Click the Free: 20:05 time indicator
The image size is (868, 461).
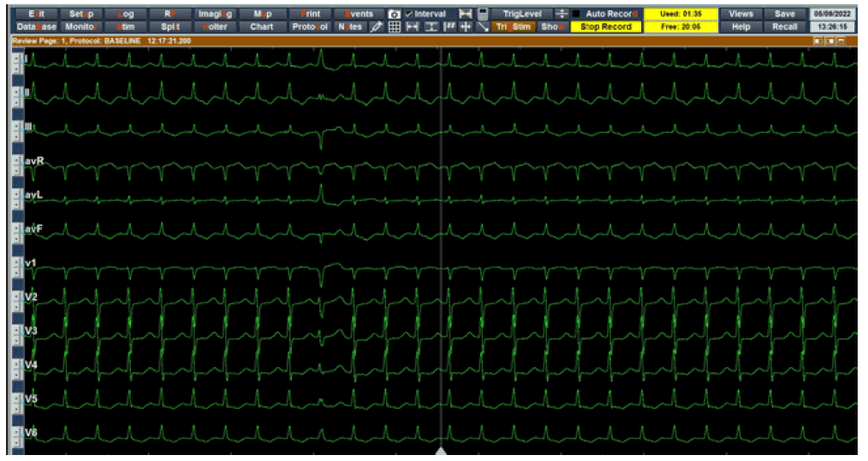(681, 27)
